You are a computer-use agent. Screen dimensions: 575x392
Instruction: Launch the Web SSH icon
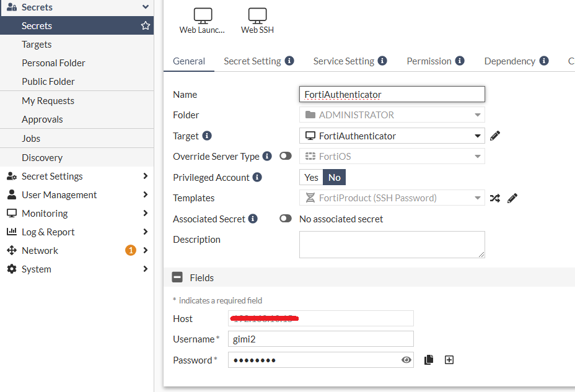click(x=257, y=20)
